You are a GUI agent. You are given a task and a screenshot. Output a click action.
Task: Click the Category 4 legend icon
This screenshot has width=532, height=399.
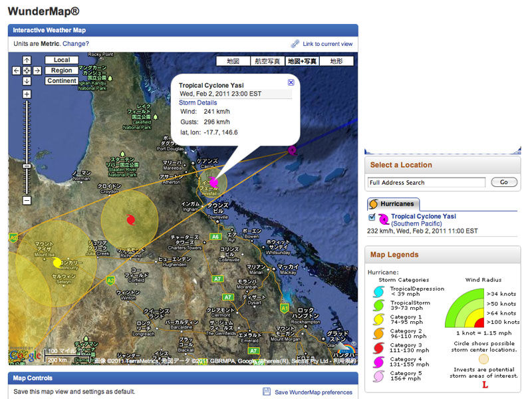[378, 362]
